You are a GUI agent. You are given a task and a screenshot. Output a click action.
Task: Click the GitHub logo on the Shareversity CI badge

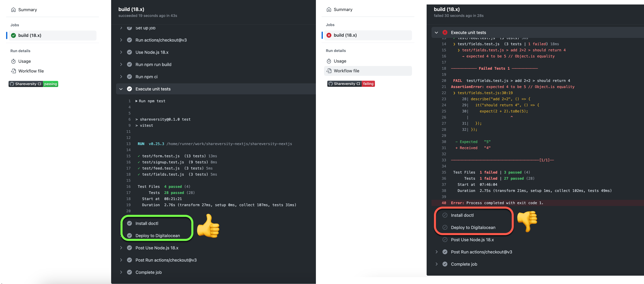pyautogui.click(x=12, y=84)
